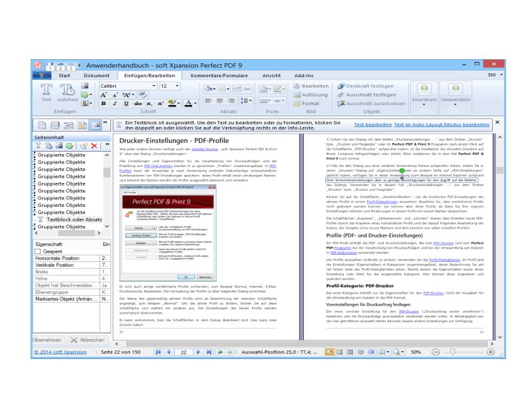
Task: Open the Kommentare/Formulare tab
Action: 219,75
